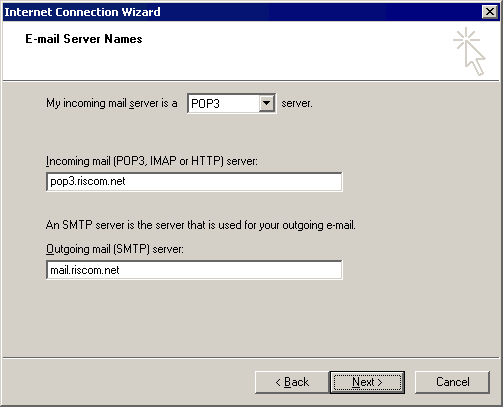
Task: Click the 'Incoming mail (POP3, IMAP or HTTP) server' label
Action: (x=152, y=161)
